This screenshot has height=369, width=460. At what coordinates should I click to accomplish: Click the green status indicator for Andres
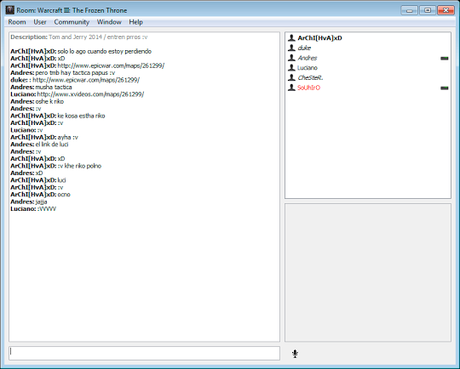(444, 58)
